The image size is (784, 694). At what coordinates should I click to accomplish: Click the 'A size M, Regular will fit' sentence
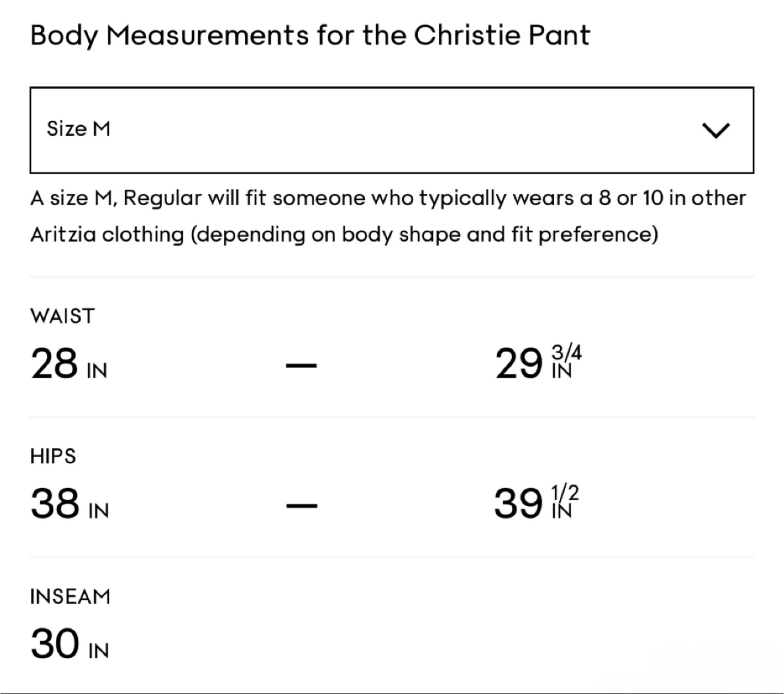(388, 198)
